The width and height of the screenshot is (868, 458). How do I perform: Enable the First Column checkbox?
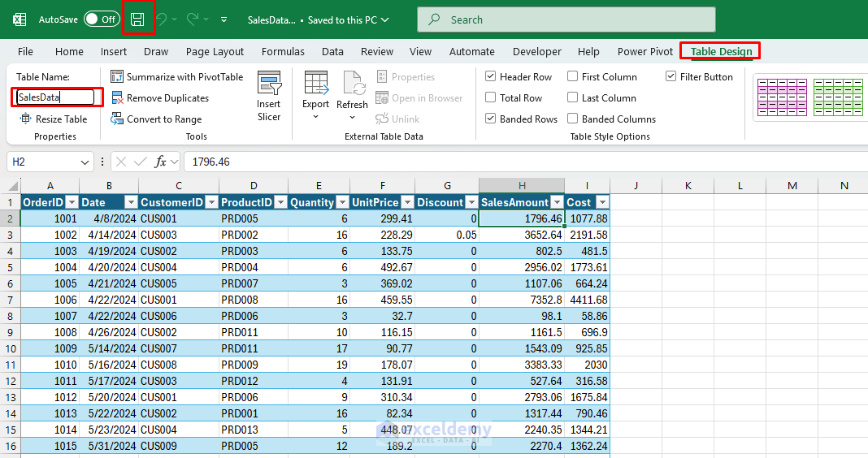coord(572,76)
